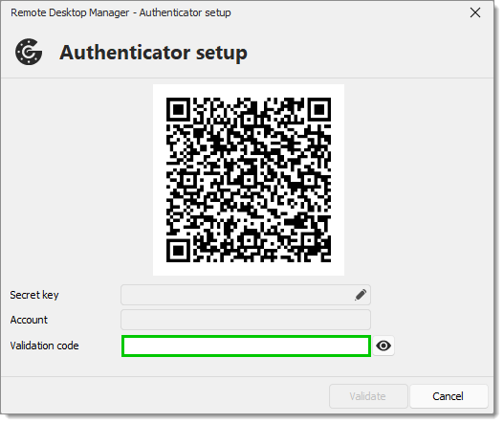Click the 'Authenticator setup' heading text
The width and height of the screenshot is (504, 424).
click(153, 53)
